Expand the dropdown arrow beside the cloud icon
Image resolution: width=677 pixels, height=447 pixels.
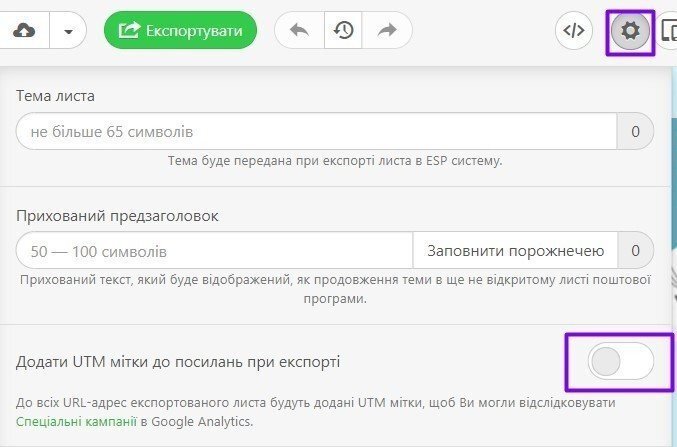click(68, 31)
